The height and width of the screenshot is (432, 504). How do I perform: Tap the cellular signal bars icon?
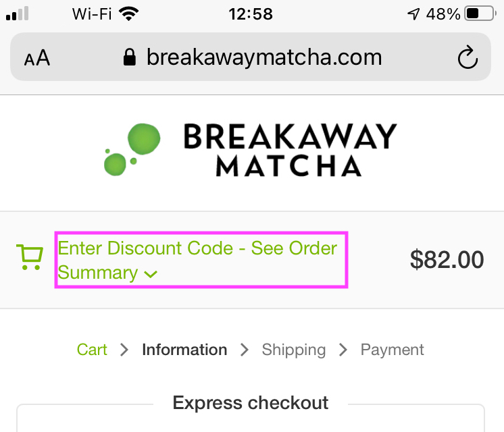tap(18, 13)
